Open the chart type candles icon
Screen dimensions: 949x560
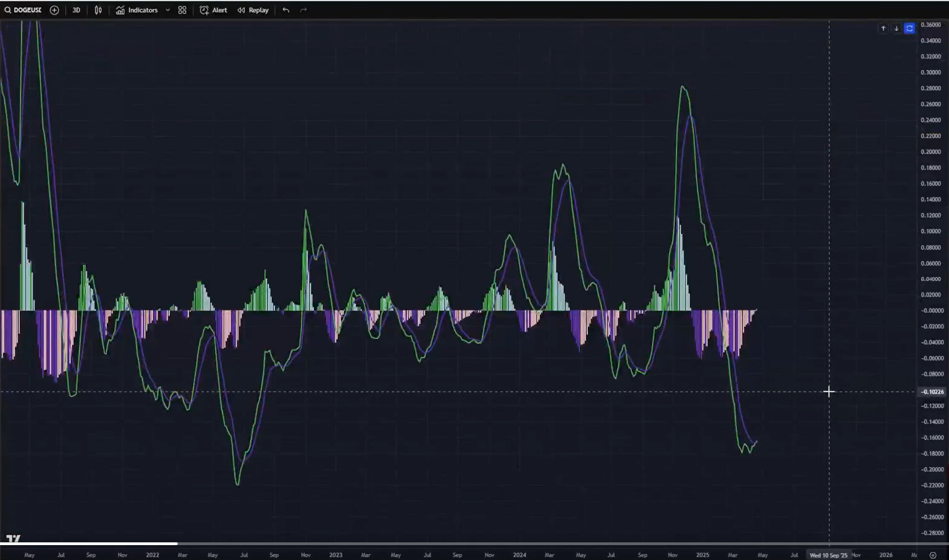[x=98, y=9]
